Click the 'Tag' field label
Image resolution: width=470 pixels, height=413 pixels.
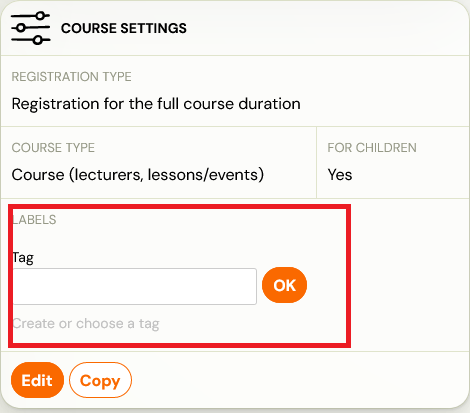point(23,258)
